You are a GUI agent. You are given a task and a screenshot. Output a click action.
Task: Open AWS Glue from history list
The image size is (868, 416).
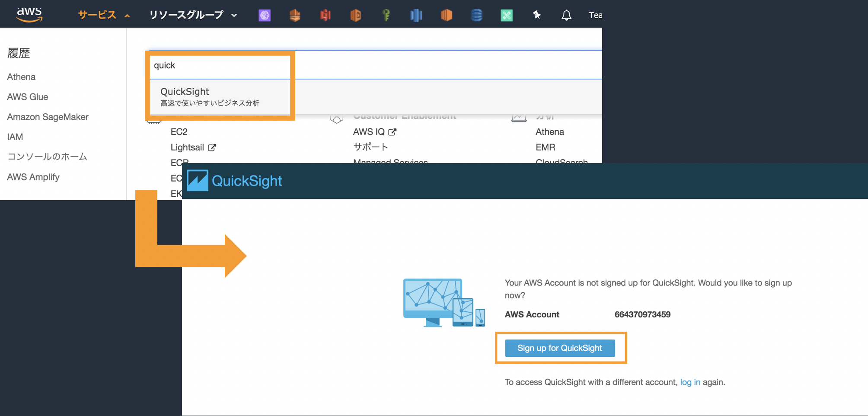click(27, 97)
